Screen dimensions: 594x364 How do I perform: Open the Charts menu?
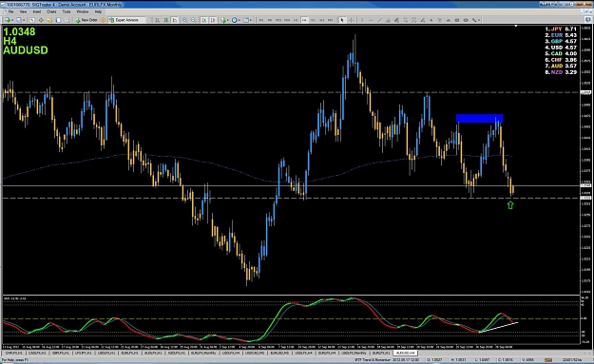[x=51, y=11]
